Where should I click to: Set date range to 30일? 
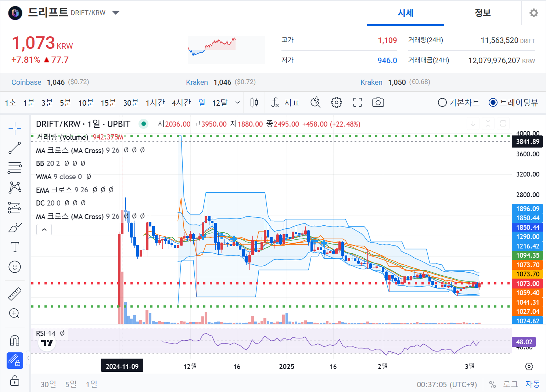(49, 384)
